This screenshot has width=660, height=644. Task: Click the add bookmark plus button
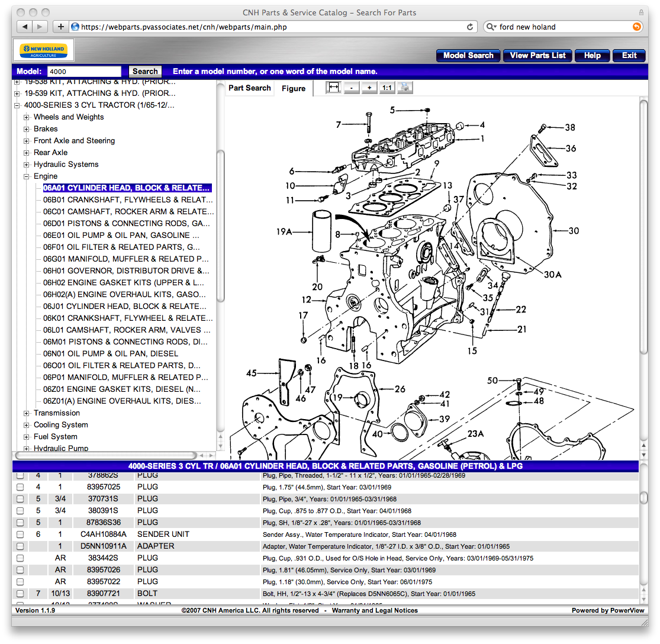pos(60,27)
